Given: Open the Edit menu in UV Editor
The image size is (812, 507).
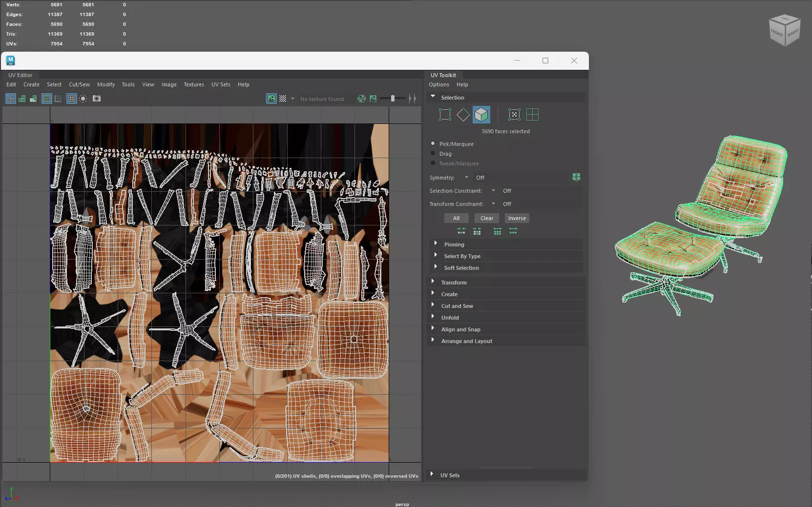Looking at the screenshot, I should point(11,84).
